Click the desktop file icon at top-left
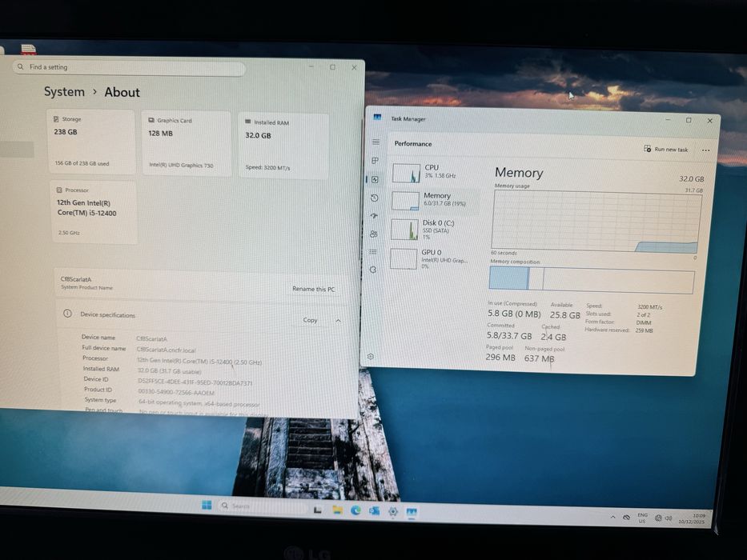747x560 pixels. (x=28, y=48)
